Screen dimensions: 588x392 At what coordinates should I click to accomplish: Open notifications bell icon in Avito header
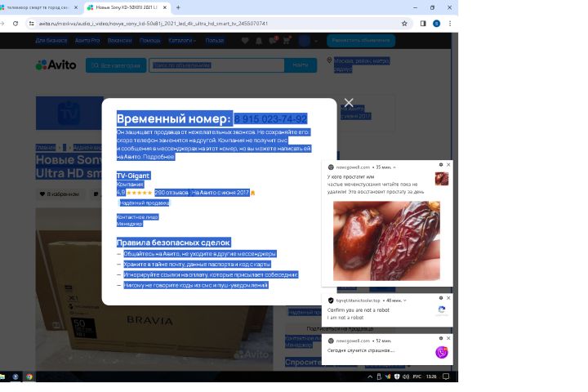coord(259,41)
